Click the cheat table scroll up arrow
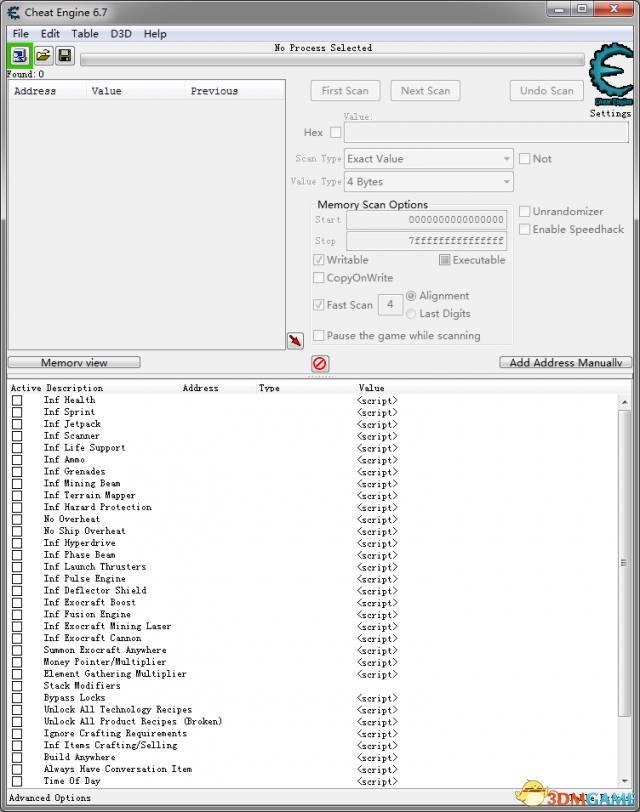640x812 pixels. click(x=624, y=402)
